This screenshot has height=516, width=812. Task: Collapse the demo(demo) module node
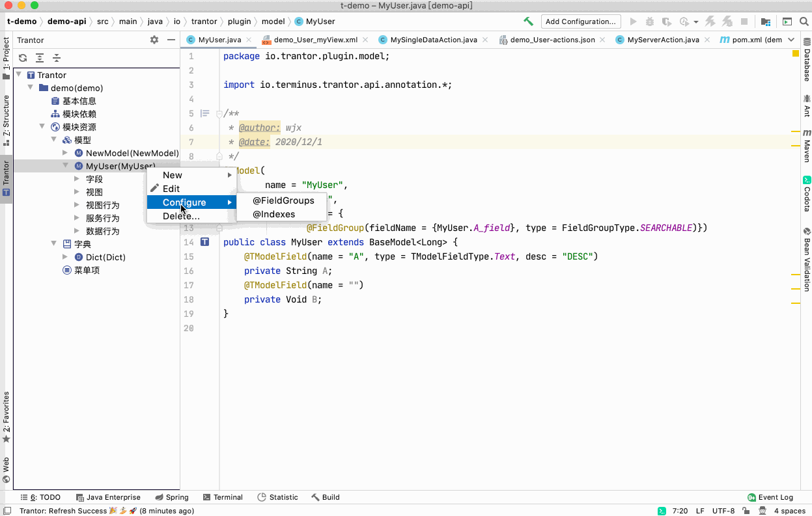(31, 88)
